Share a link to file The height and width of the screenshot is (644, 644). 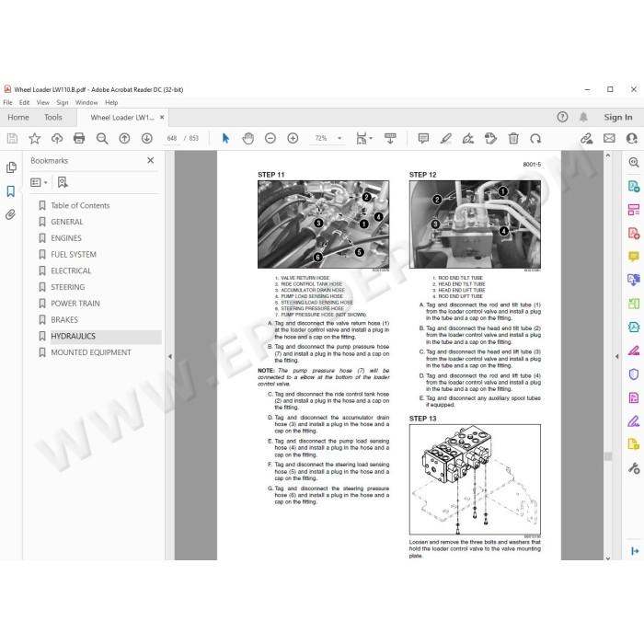587,138
